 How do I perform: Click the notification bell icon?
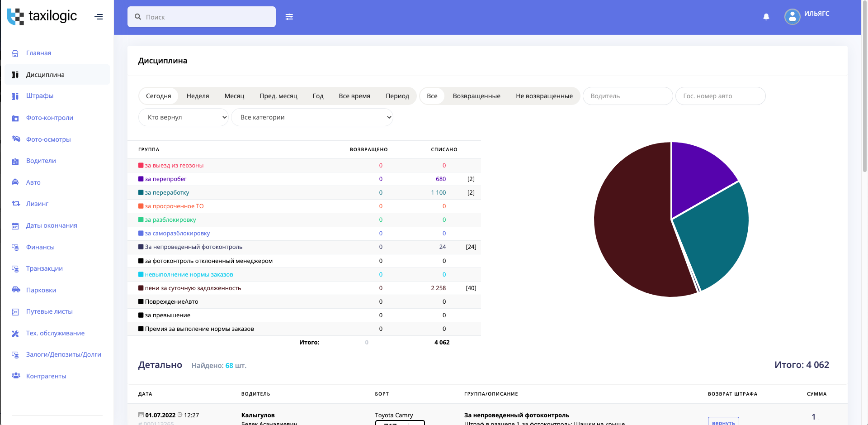766,17
